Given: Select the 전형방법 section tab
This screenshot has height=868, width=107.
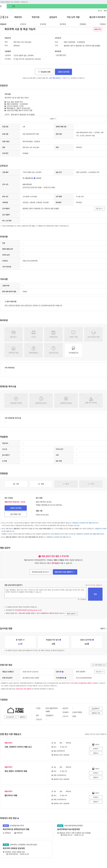Looking at the screenshot, I should (83, 24).
